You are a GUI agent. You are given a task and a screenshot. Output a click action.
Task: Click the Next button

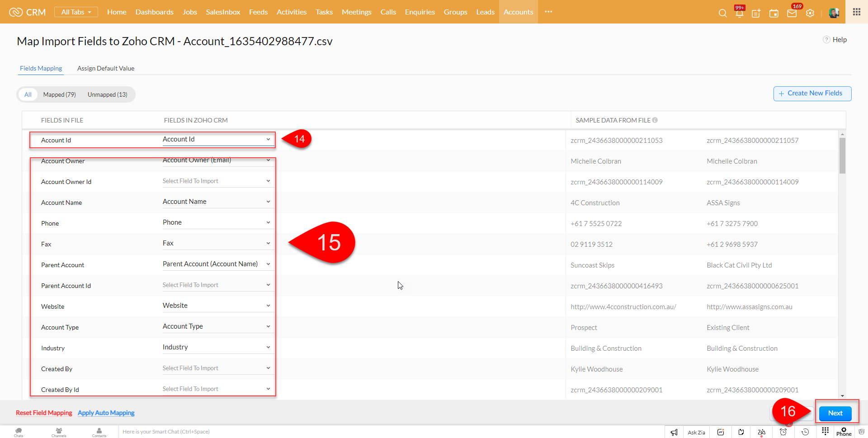835,413
